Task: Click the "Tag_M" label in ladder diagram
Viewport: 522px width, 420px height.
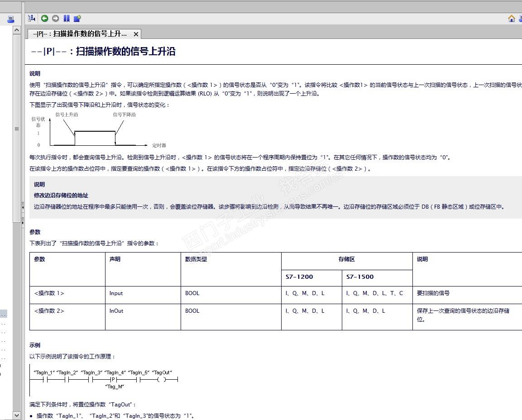Action: (115, 387)
